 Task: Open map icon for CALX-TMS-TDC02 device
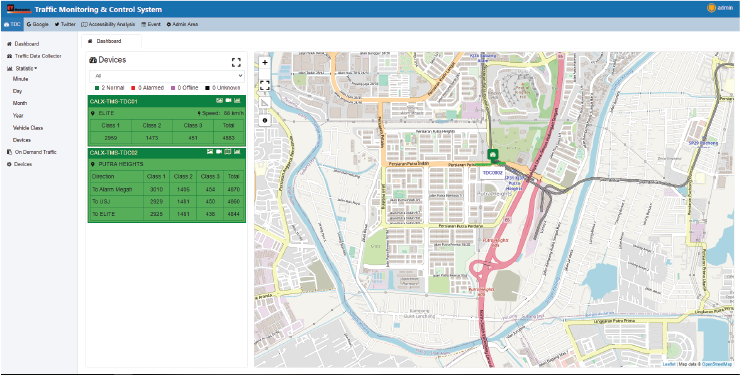(x=228, y=152)
